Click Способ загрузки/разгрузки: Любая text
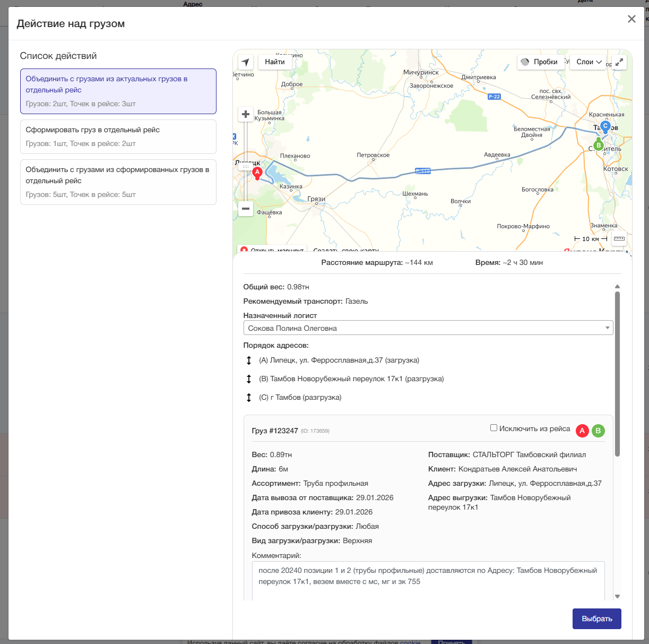 coord(315,526)
